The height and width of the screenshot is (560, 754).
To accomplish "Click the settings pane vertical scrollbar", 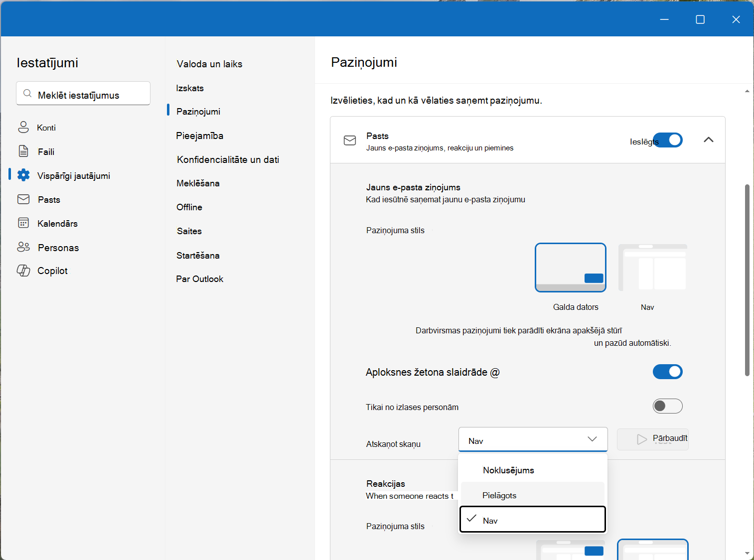I will pyautogui.click(x=747, y=280).
